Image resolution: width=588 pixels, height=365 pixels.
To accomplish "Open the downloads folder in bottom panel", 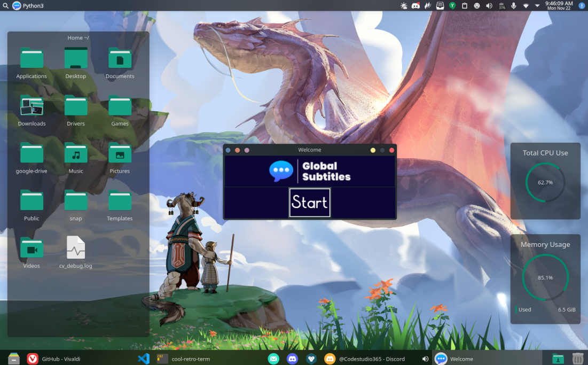I will pos(558,359).
